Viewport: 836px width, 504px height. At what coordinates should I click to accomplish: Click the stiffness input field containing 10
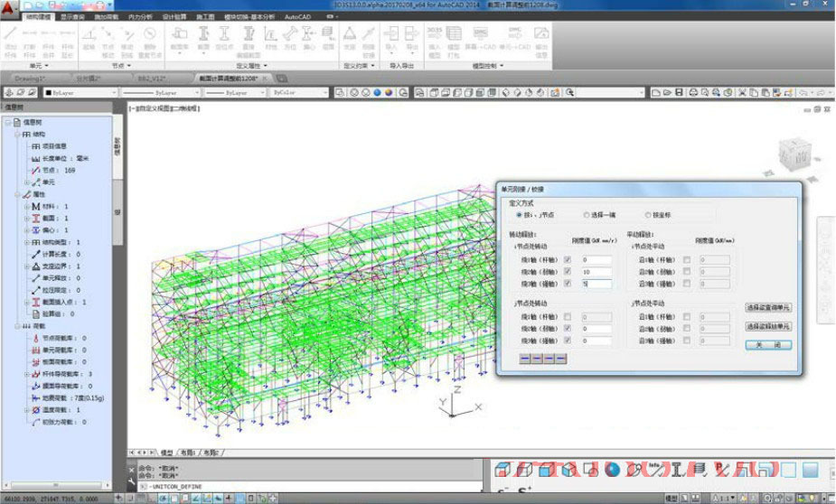point(596,272)
